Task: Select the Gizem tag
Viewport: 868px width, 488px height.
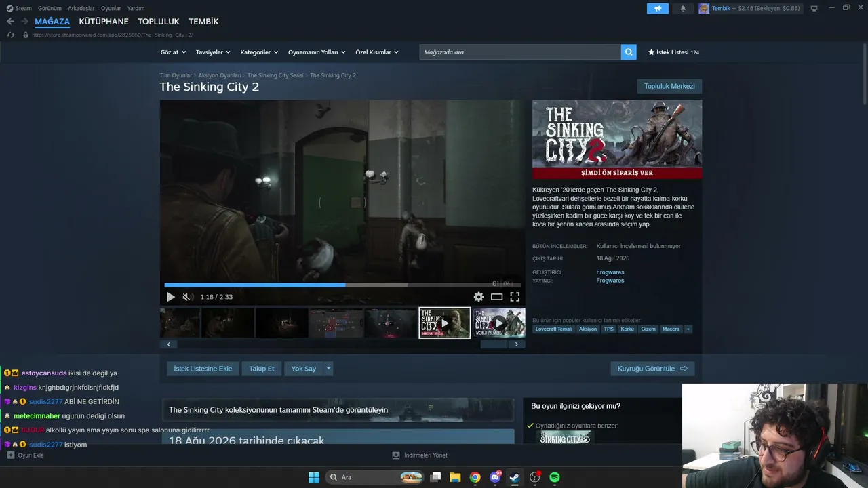Action: [648, 329]
